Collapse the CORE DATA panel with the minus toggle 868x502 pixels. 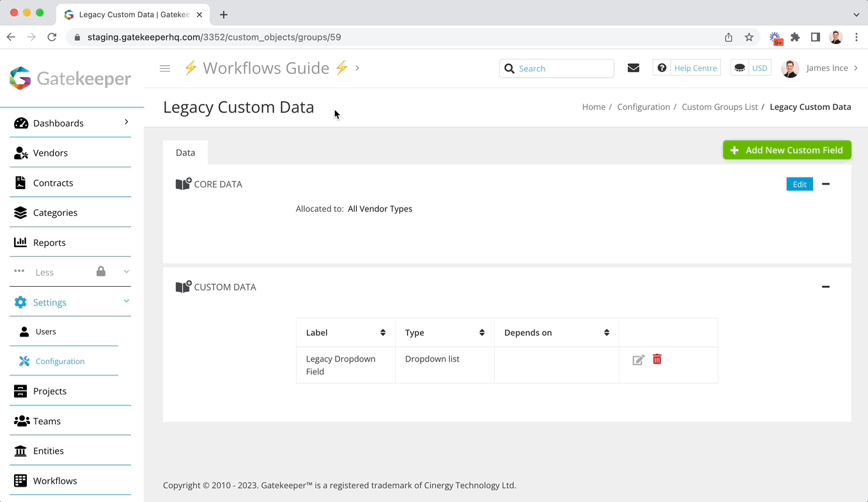pyautogui.click(x=826, y=184)
